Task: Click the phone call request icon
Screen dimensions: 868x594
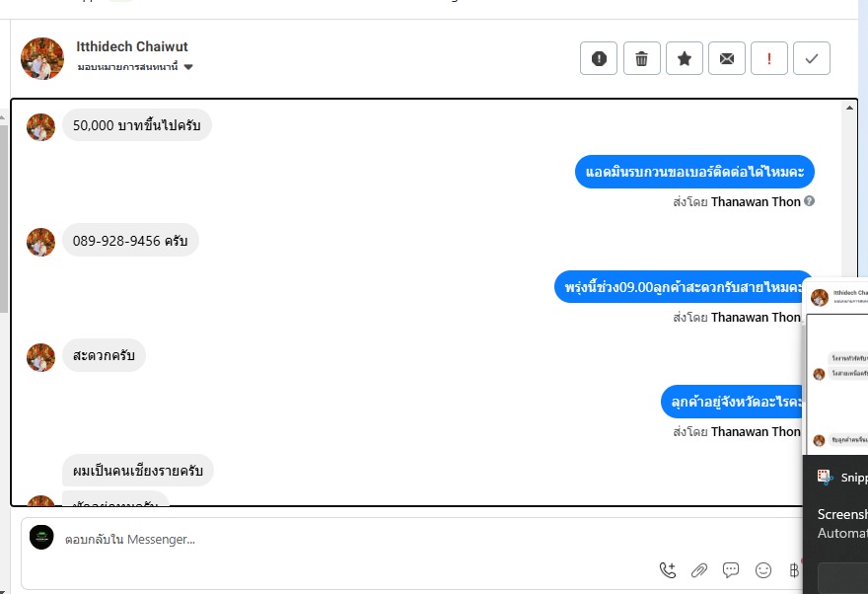Action: [x=668, y=570]
